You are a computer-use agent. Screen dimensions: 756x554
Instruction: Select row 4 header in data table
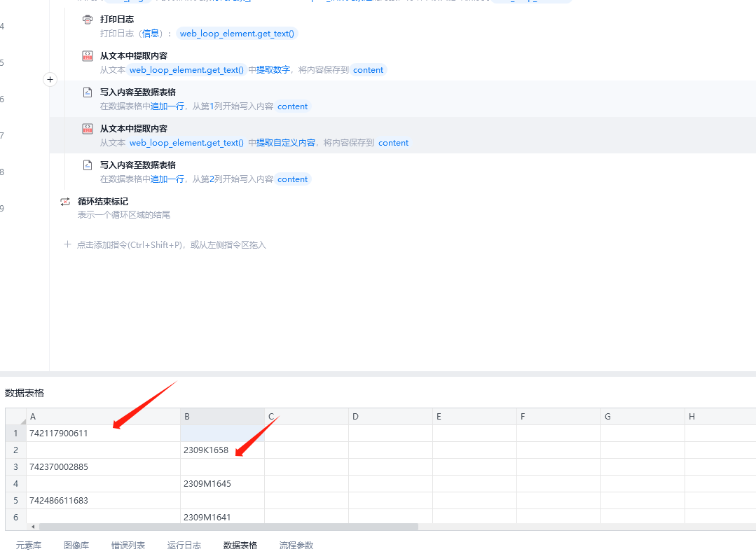[x=16, y=483]
